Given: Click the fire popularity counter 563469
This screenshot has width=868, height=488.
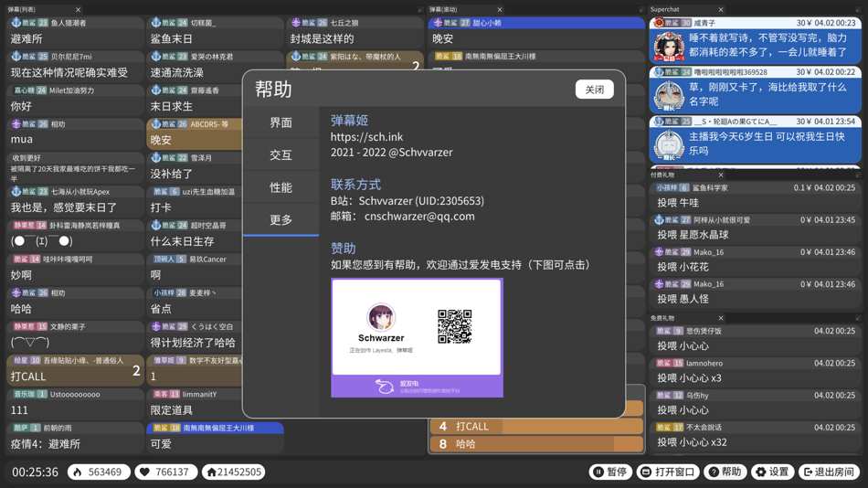Looking at the screenshot, I should (x=99, y=472).
